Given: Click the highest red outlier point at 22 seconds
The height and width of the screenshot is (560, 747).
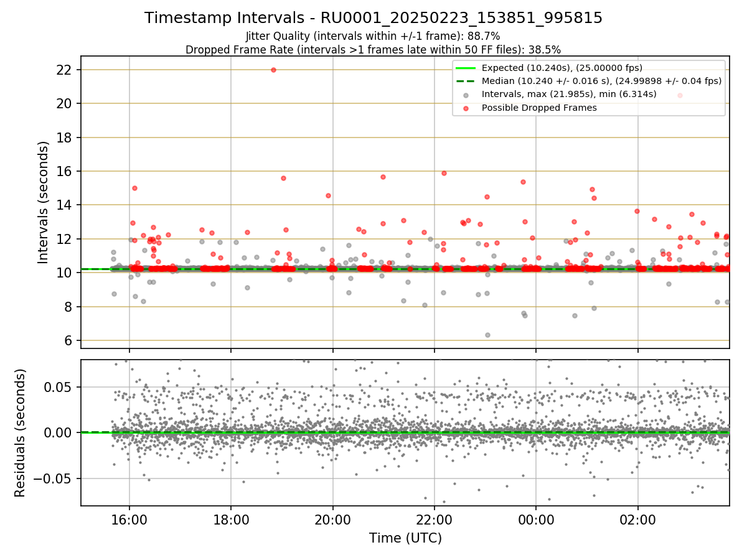Looking at the screenshot, I should click(x=273, y=70).
